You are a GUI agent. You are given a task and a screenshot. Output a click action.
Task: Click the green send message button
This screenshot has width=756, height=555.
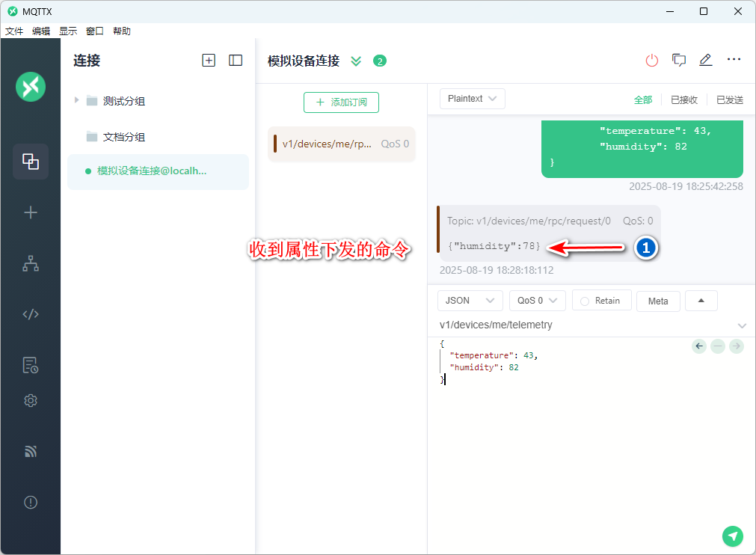click(733, 536)
